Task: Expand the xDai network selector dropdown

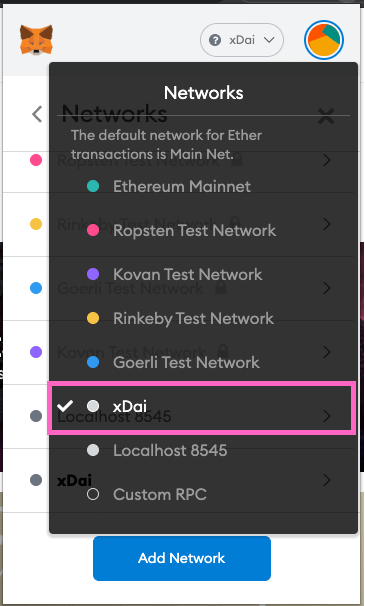Action: tap(242, 40)
